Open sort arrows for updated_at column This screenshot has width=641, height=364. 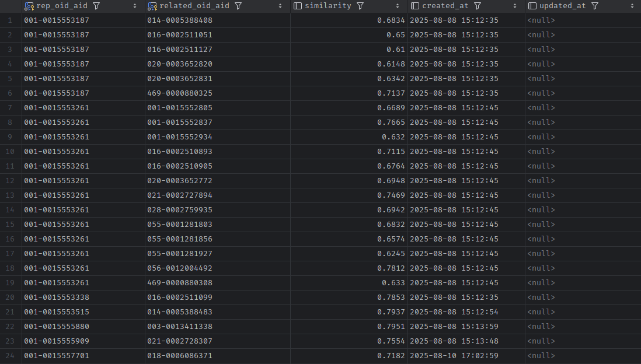tap(632, 6)
